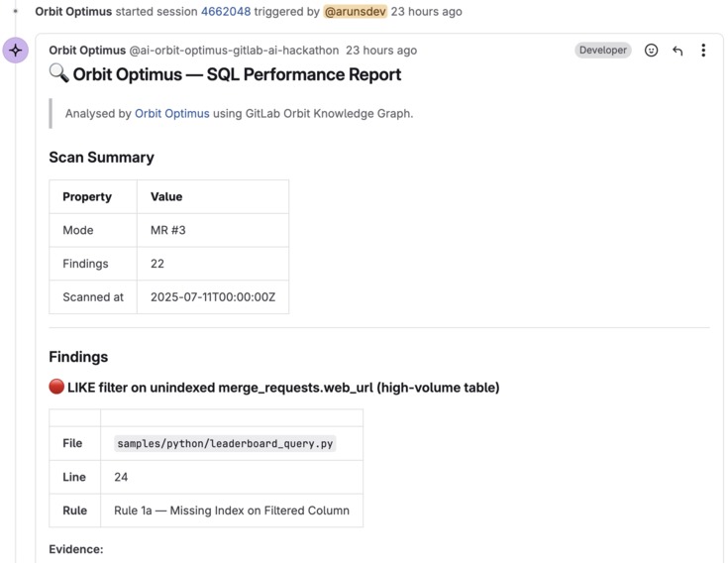
Task: Click the magnifying glass report emoji
Action: [59, 74]
